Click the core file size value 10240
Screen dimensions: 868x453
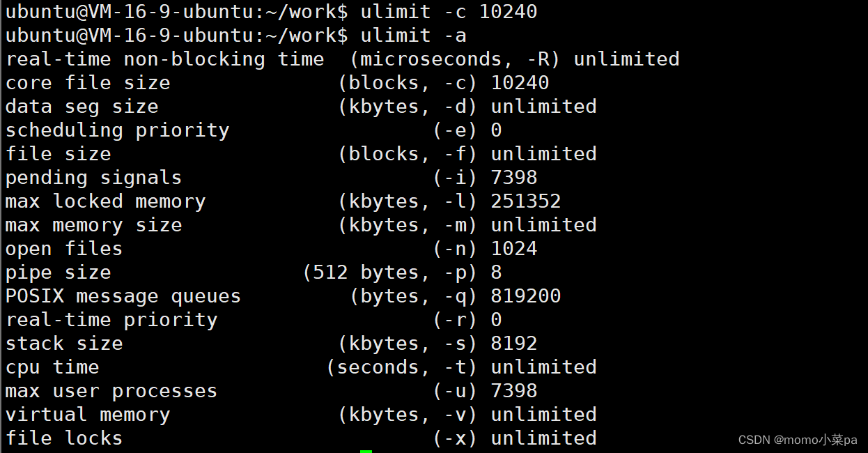pyautogui.click(x=520, y=83)
